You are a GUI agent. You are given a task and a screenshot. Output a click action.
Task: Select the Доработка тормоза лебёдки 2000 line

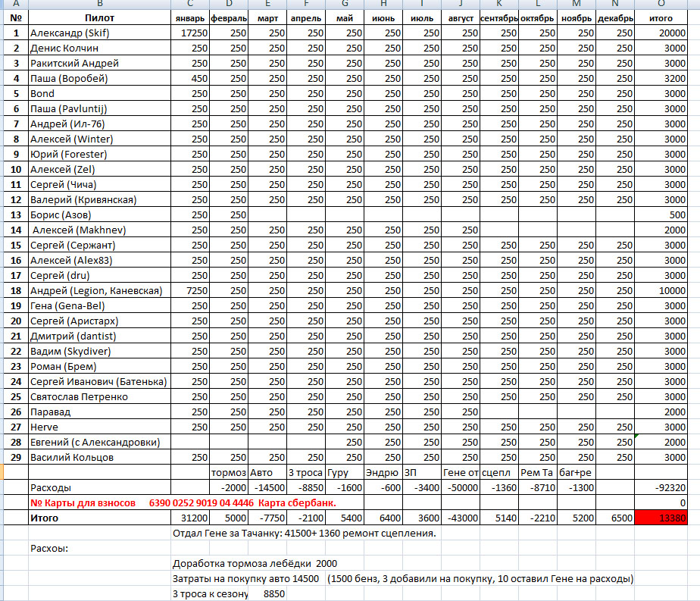point(255,564)
